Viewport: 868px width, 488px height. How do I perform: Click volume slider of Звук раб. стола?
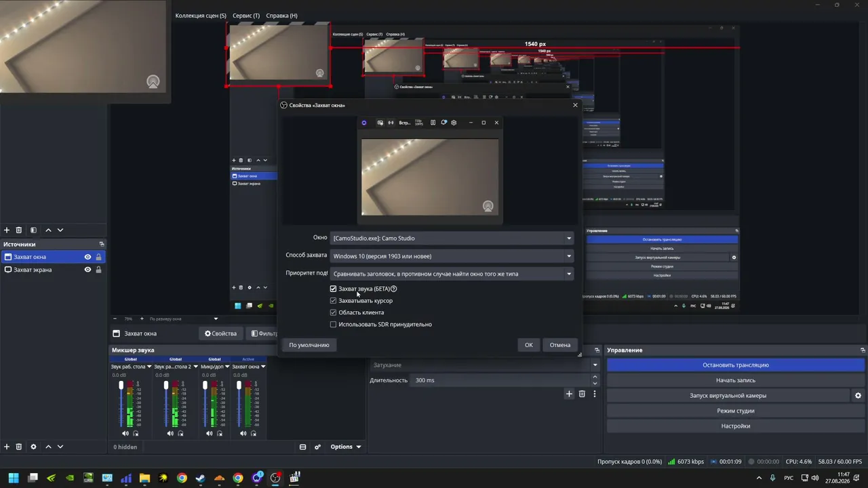pyautogui.click(x=121, y=403)
